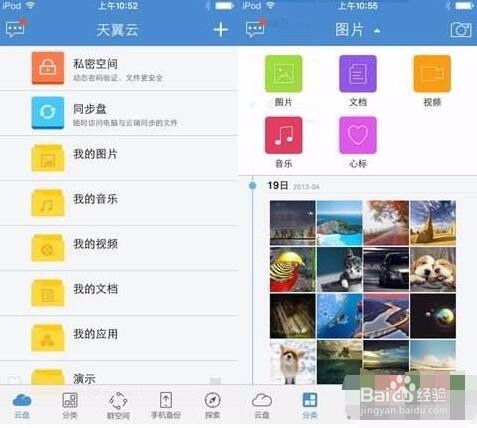The width and height of the screenshot is (477, 428).
Task: Switch to 探索 tab
Action: coord(212,406)
